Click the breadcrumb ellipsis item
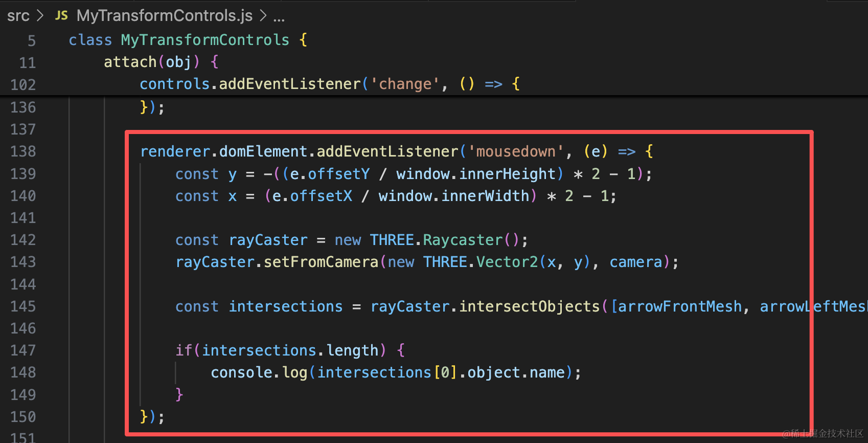 click(279, 18)
